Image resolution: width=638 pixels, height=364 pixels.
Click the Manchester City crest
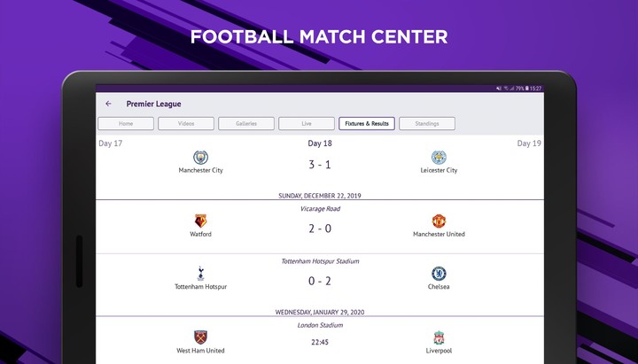pos(200,157)
